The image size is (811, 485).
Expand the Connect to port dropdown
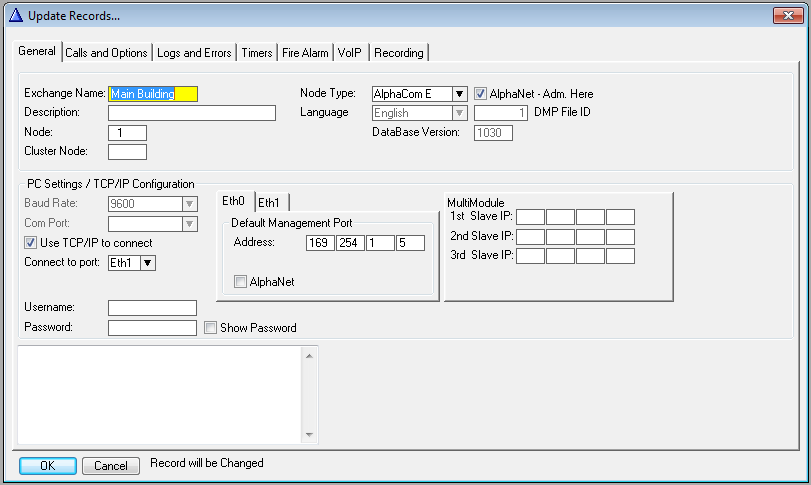tap(148, 263)
